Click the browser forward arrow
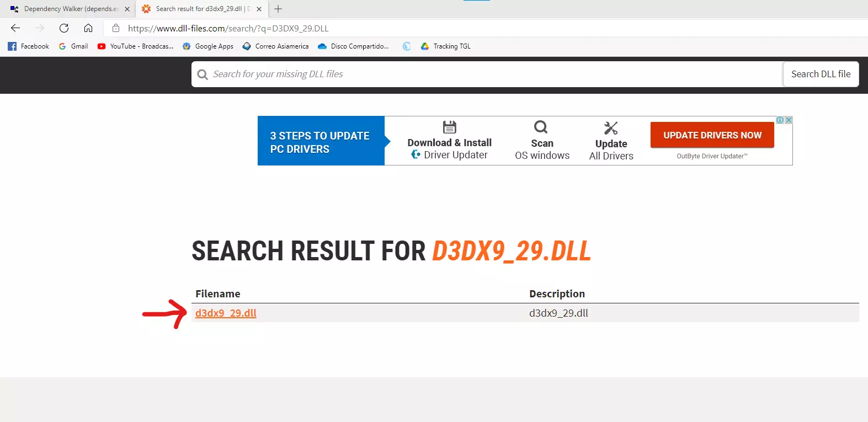The image size is (868, 422). [40, 28]
